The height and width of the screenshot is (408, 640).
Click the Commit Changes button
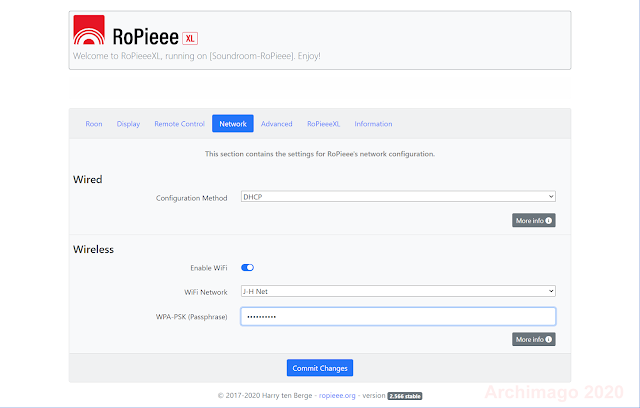320,368
